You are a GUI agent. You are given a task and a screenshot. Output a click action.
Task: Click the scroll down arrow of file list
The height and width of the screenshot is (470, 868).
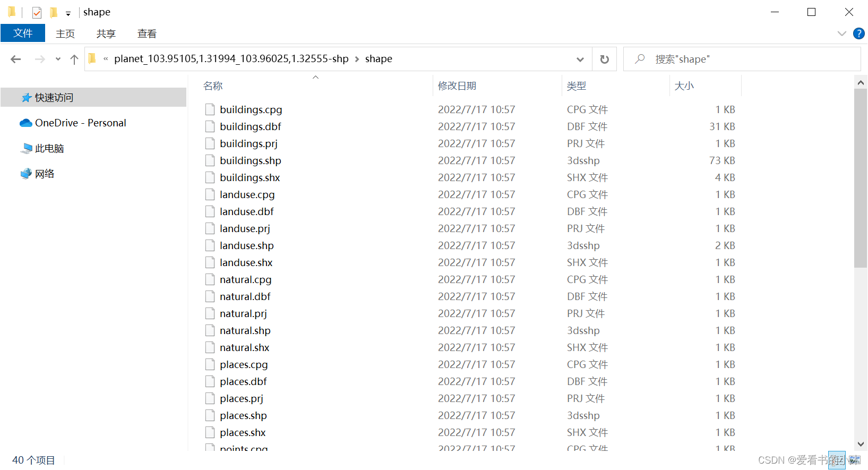click(861, 444)
